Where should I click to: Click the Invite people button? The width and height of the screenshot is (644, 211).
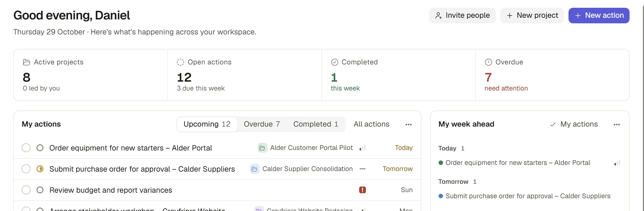point(462,16)
